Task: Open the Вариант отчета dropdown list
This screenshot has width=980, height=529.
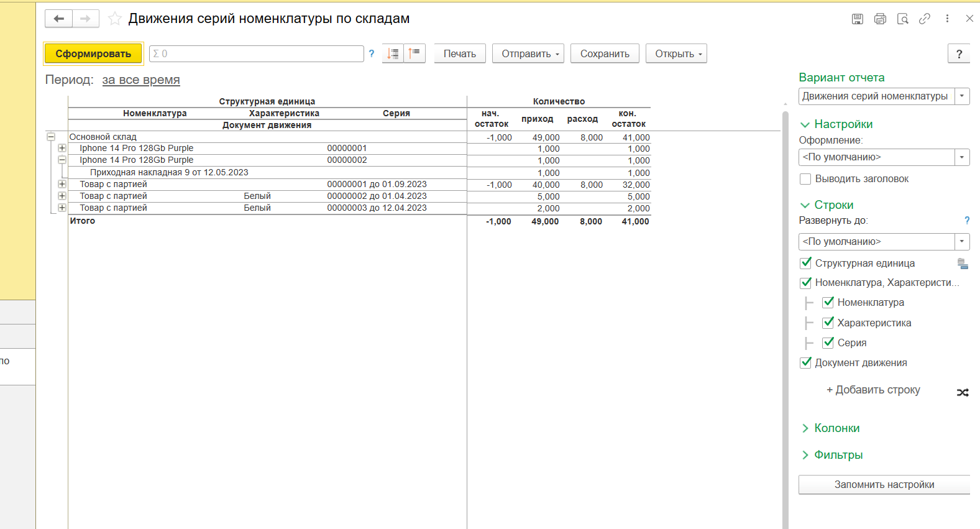Action: (x=961, y=96)
